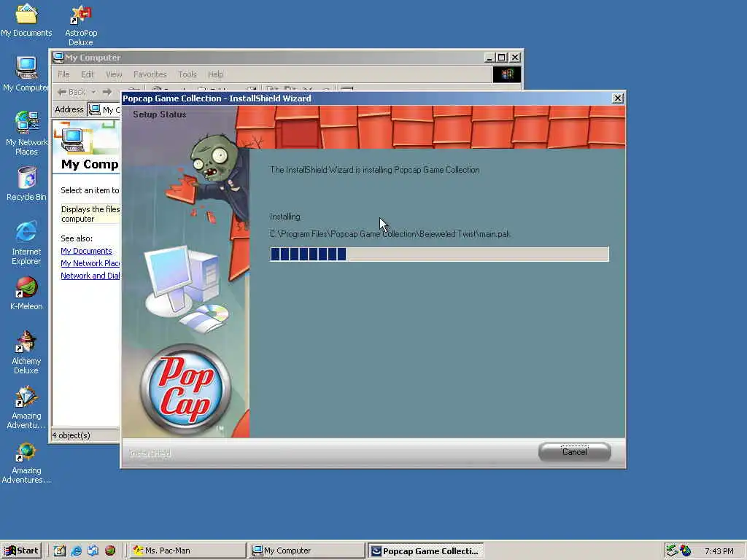Click the network connection tray icon
The height and width of the screenshot is (560, 747).
click(672, 551)
